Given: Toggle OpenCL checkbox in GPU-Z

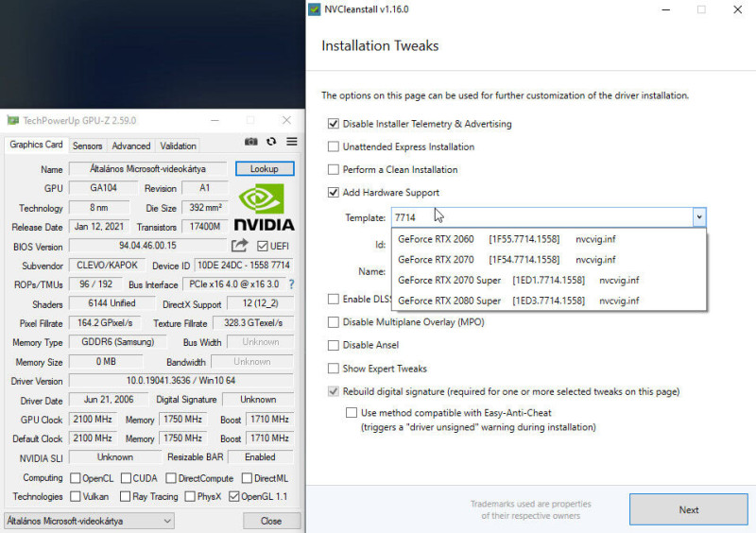Looking at the screenshot, I should pyautogui.click(x=76, y=478).
